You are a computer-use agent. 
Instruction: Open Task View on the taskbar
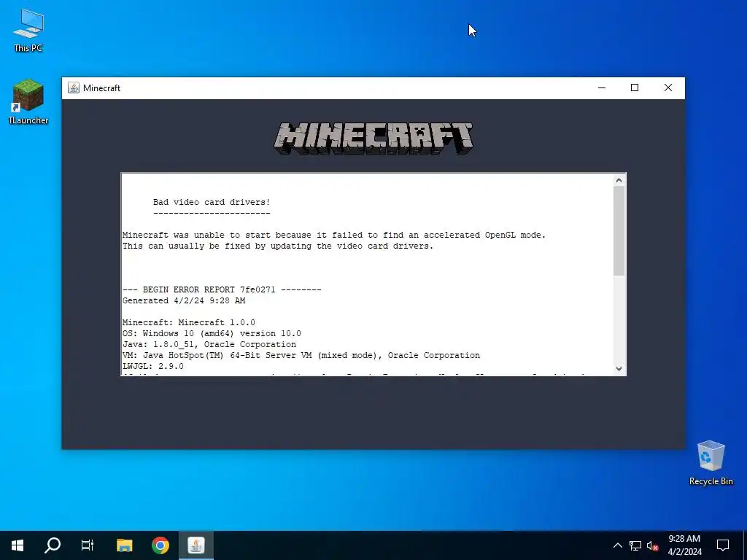coord(88,545)
